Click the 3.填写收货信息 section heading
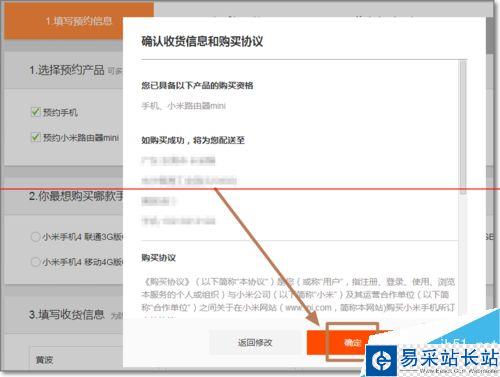Viewport: 500px width, 377px height. point(67,314)
